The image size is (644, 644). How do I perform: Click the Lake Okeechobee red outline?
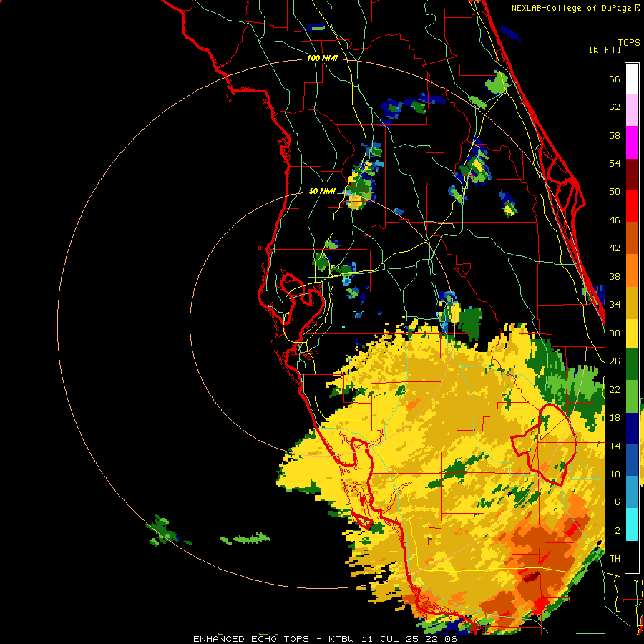pyautogui.click(x=545, y=444)
